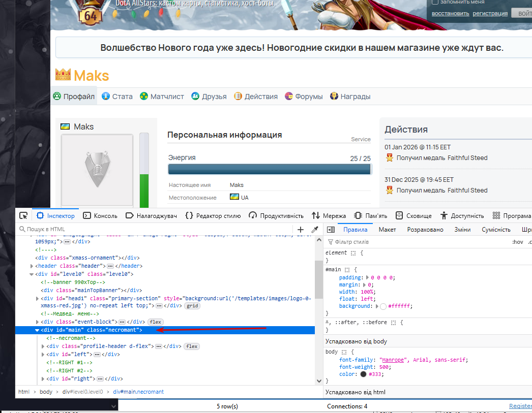Open the Сумісність compatibility side tab

tap(496, 230)
